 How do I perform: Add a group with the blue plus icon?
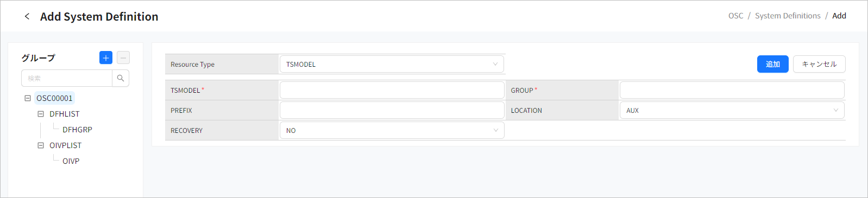[x=106, y=58]
